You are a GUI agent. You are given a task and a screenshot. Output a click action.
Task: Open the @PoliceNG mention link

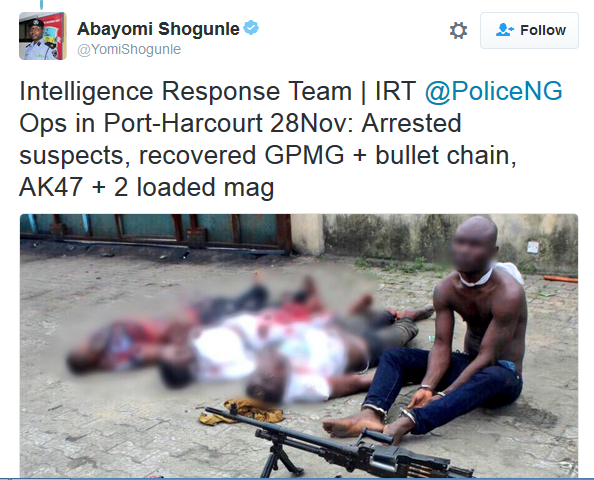tap(493, 91)
